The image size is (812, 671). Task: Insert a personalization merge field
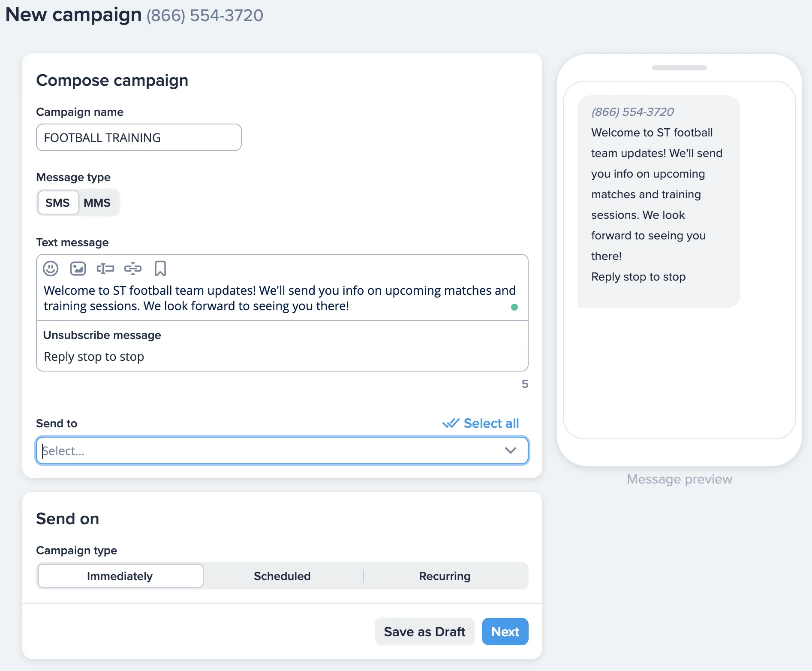[105, 269]
